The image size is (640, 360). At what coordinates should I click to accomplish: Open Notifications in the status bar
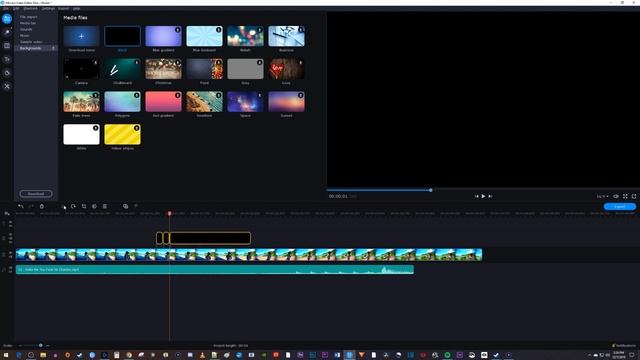624,346
